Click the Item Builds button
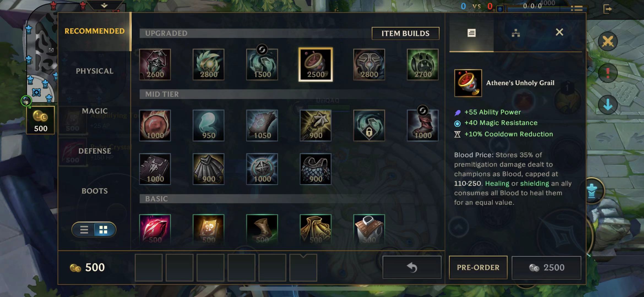Screen dimensions: 644x297 click(405, 33)
